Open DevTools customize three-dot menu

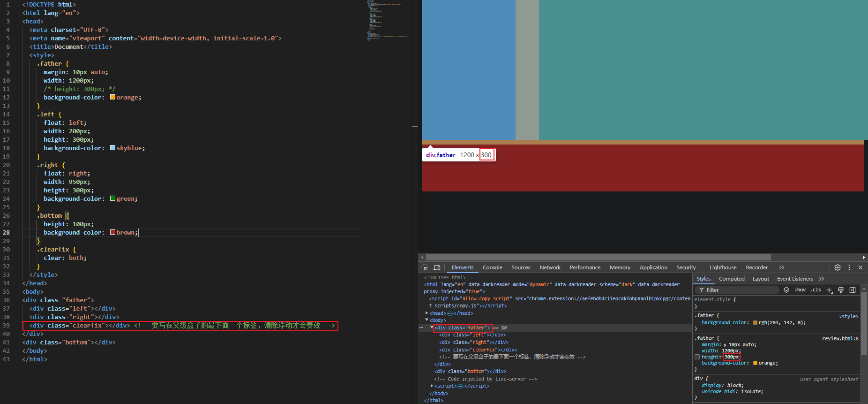(x=849, y=267)
